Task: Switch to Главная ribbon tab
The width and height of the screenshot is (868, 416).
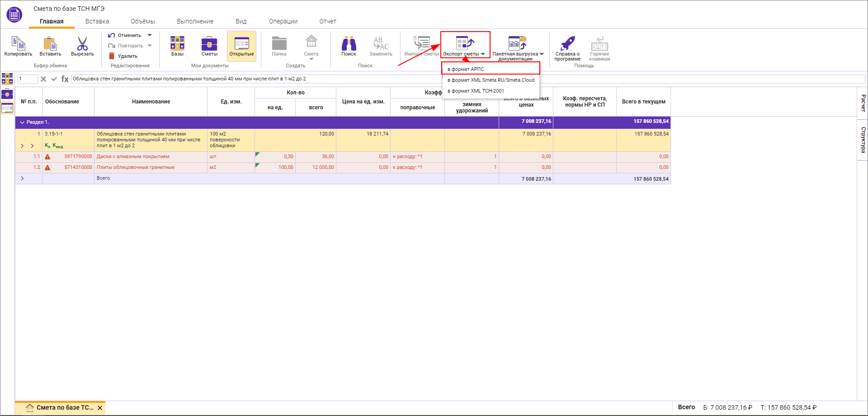Action: pyautogui.click(x=52, y=21)
